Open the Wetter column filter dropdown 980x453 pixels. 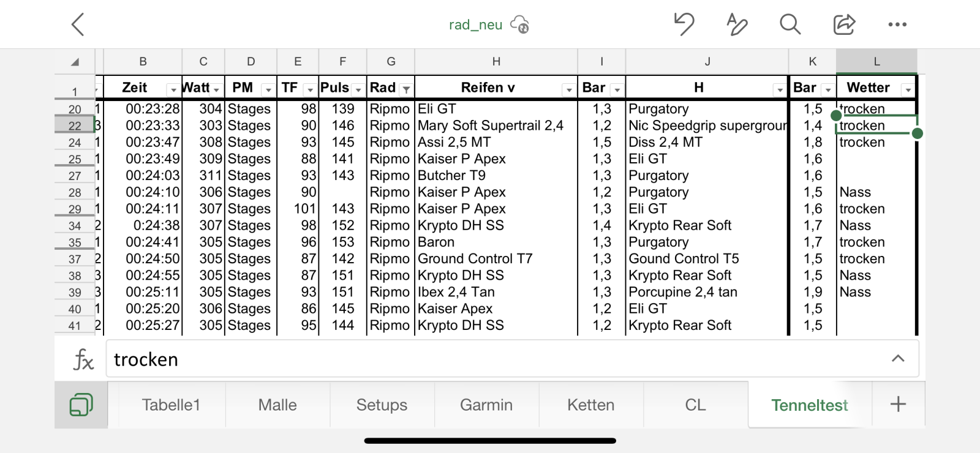tap(908, 90)
